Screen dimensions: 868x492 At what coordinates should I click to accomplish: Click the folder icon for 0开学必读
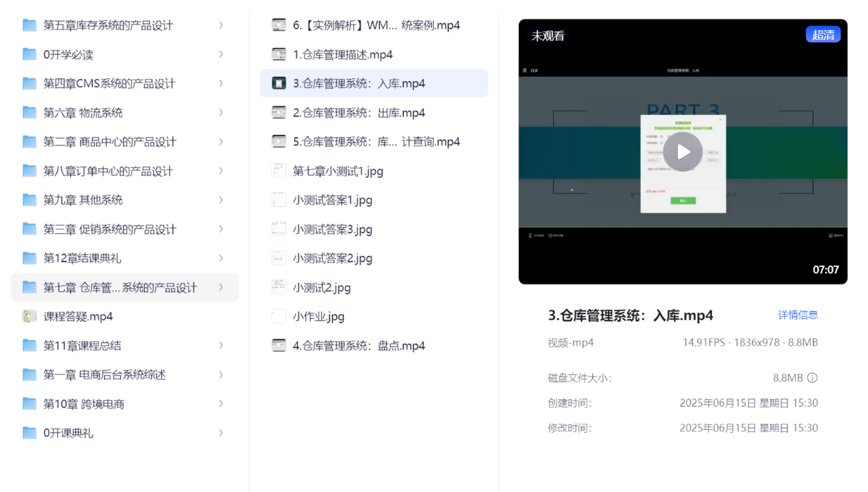click(x=30, y=54)
